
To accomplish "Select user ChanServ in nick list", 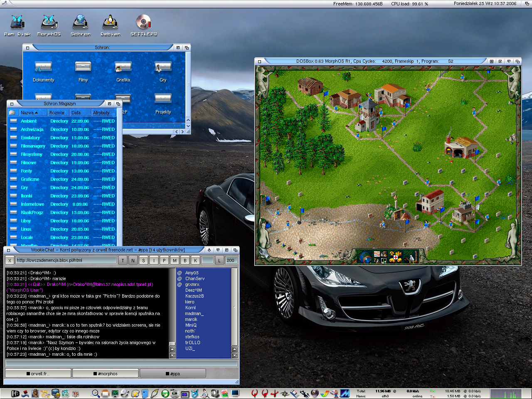I will (195, 278).
